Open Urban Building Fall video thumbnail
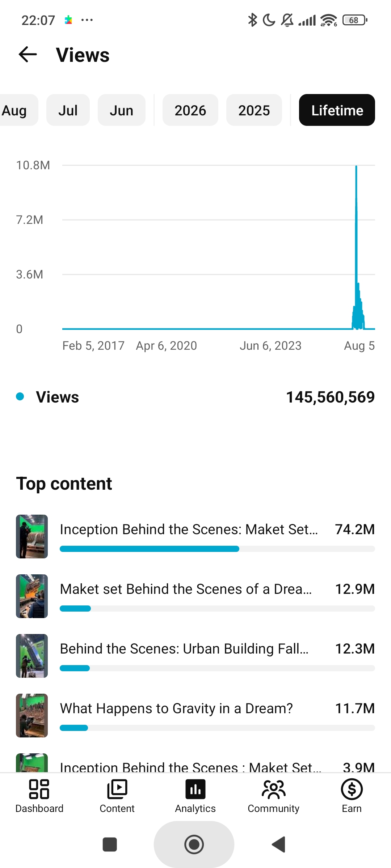391x868 pixels. (32, 656)
